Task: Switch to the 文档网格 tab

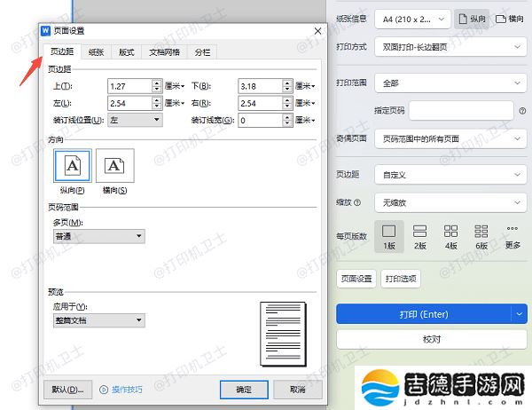Action: point(164,52)
